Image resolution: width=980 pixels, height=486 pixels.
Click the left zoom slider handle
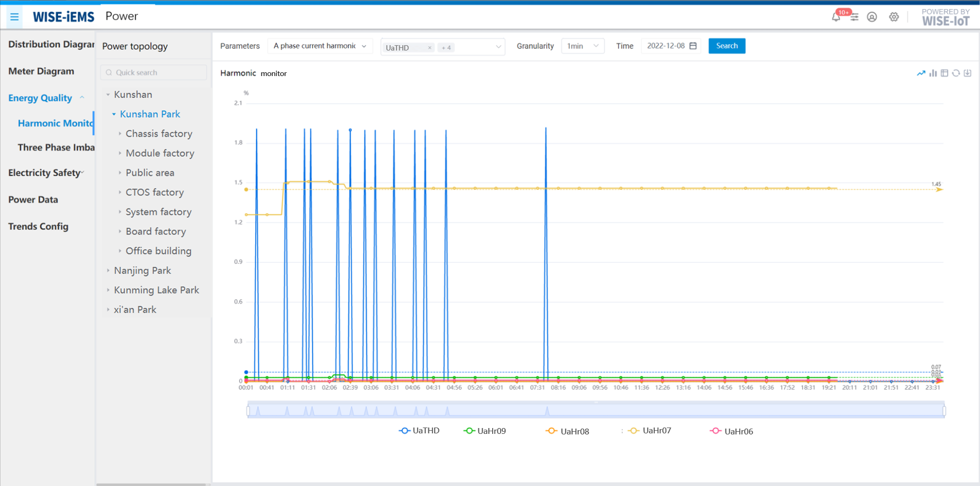(x=248, y=410)
